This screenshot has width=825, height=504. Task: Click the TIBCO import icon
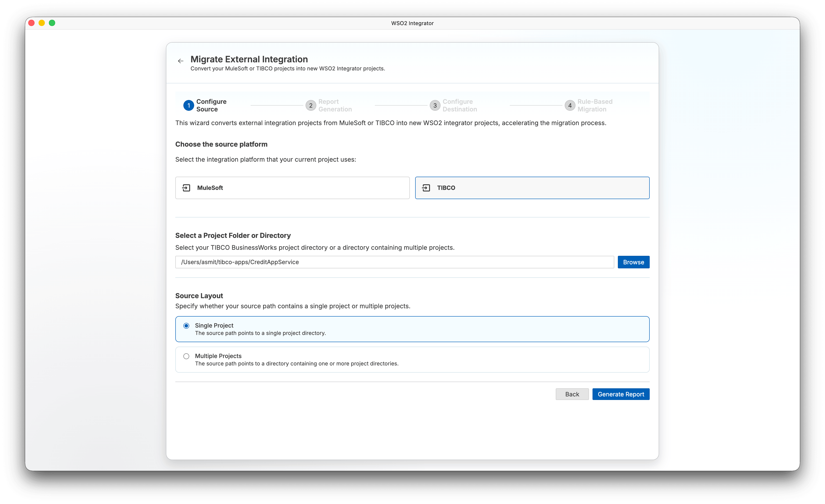click(x=426, y=188)
